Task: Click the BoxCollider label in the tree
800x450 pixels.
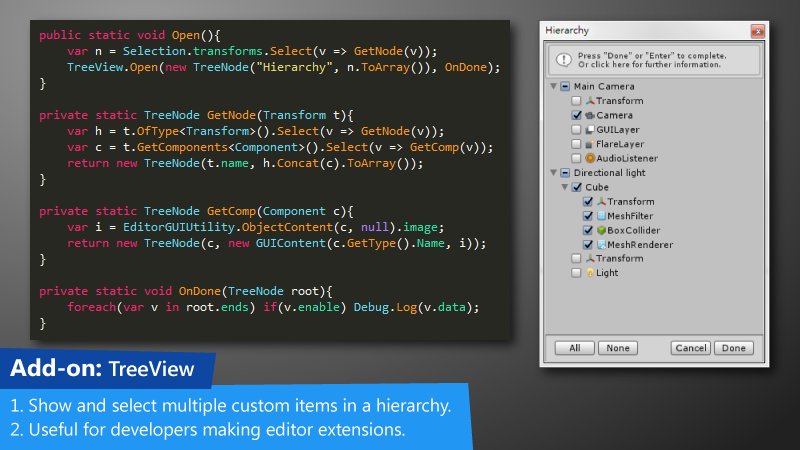Action: 634,230
